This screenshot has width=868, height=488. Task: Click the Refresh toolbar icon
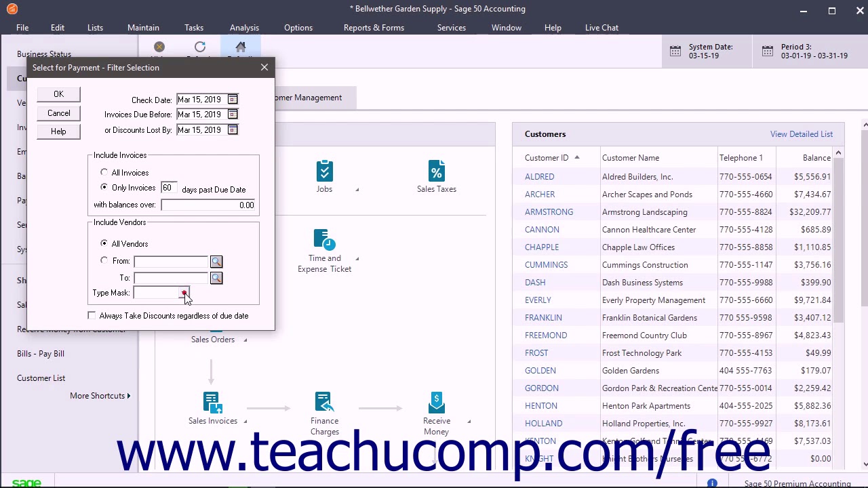199,47
